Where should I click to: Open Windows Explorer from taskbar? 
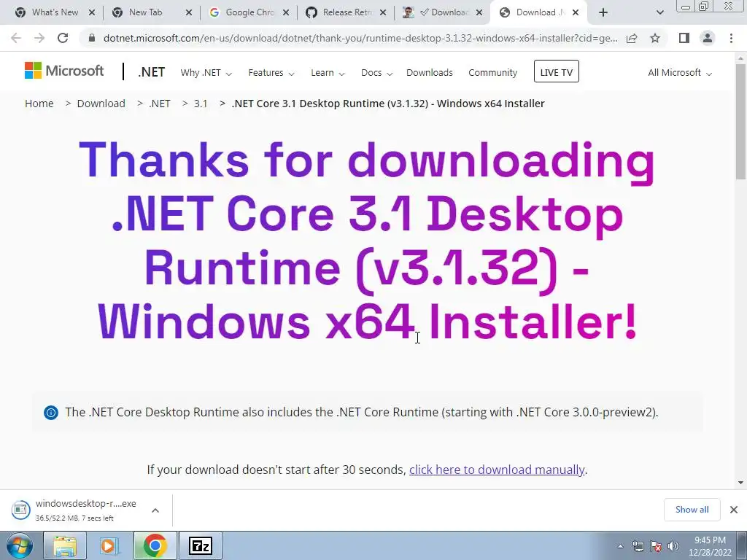pyautogui.click(x=65, y=546)
